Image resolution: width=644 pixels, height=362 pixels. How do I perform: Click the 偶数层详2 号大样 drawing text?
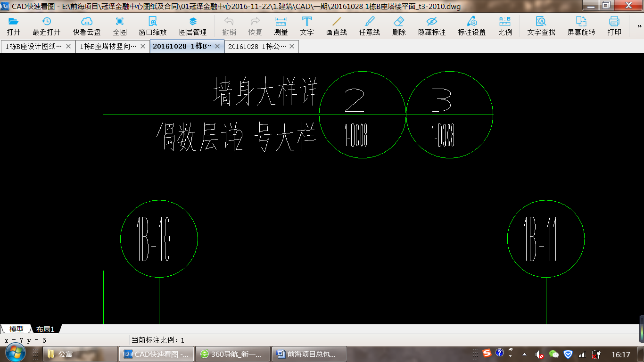(236, 137)
